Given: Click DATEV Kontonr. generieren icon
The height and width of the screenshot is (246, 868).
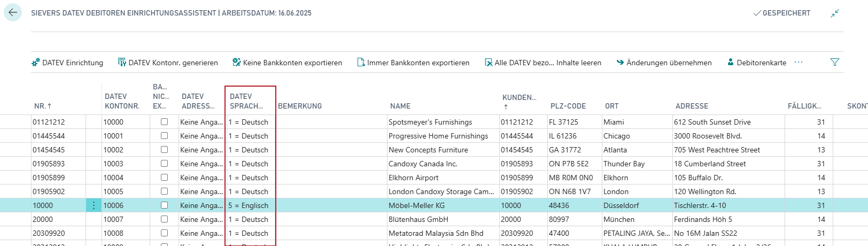Looking at the screenshot, I should 122,63.
